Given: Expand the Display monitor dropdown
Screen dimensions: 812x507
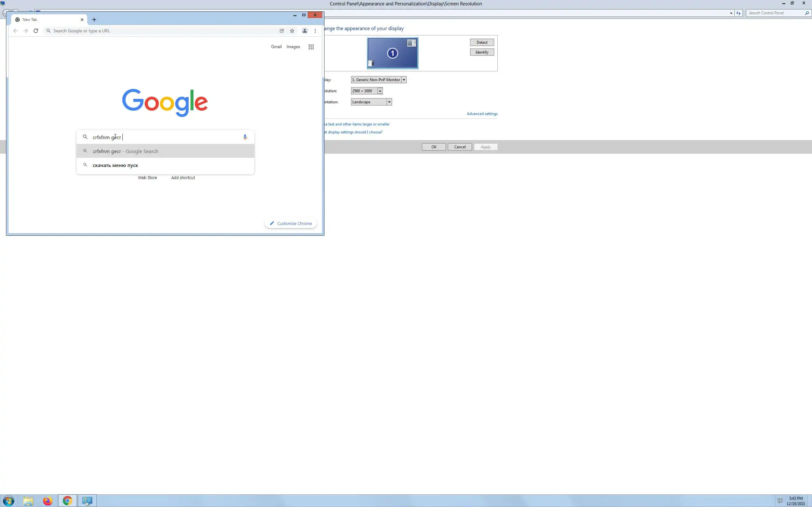Looking at the screenshot, I should (404, 80).
